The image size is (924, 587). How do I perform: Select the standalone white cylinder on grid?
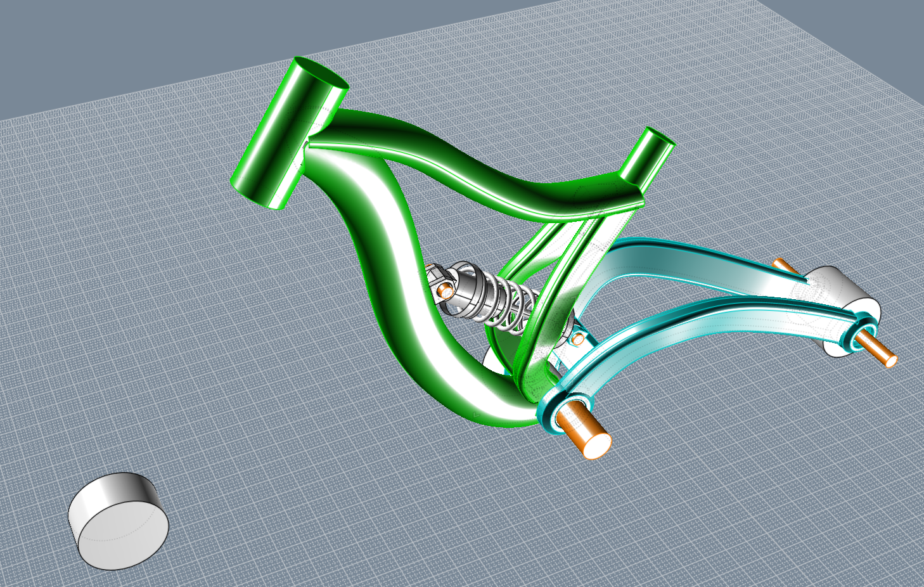(x=117, y=521)
